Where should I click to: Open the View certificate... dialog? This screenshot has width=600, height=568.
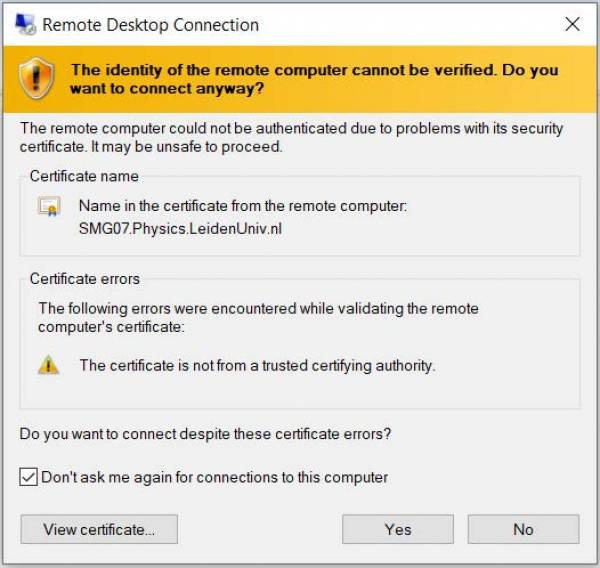[99, 529]
